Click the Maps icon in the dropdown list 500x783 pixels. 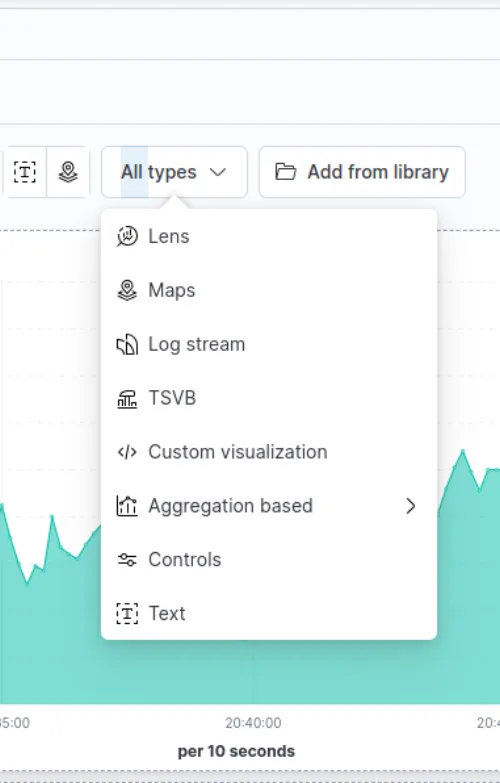(x=127, y=290)
